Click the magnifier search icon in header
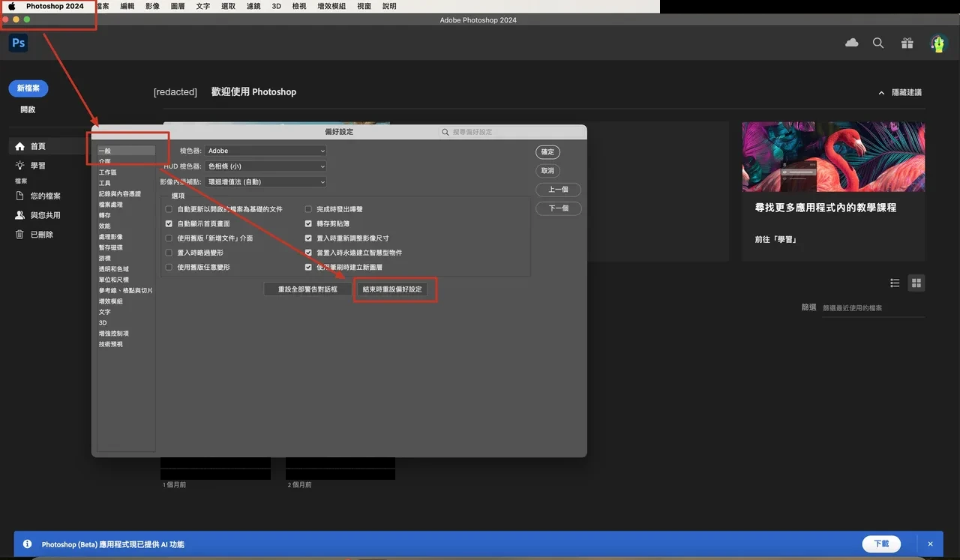Viewport: 960px width, 560px height. tap(878, 43)
